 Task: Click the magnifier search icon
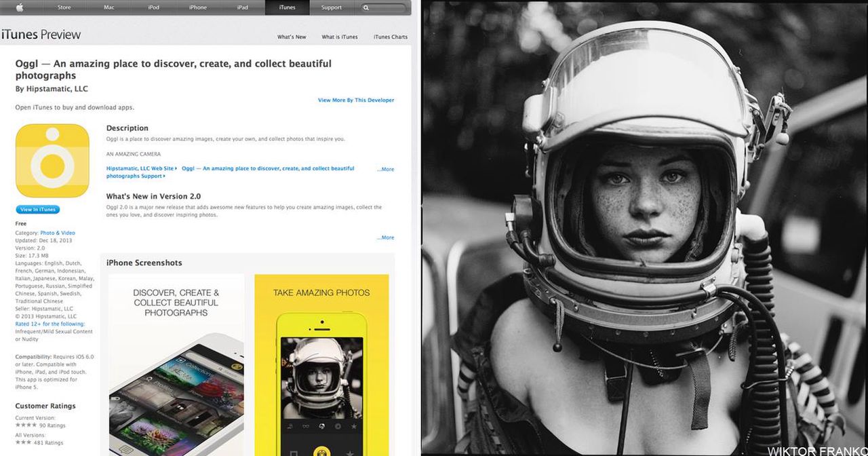[x=366, y=7]
